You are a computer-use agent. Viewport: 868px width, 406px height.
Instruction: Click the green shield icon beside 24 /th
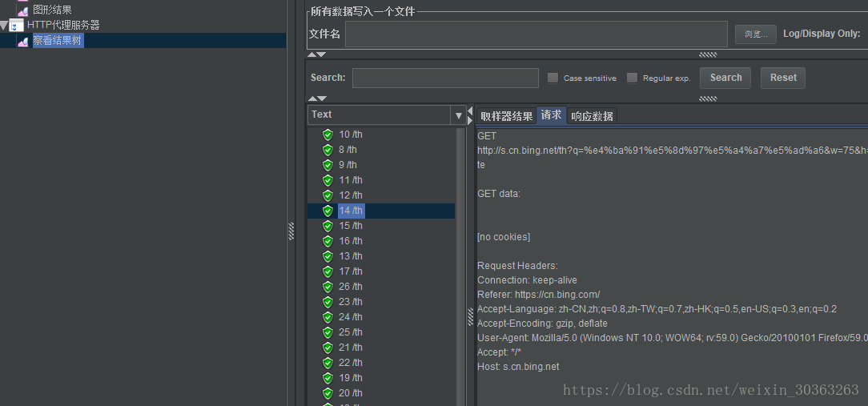[x=328, y=317]
